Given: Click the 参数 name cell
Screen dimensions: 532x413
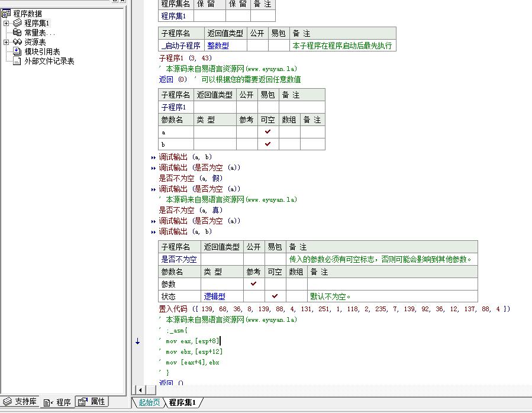Looking at the screenshot, I should (x=179, y=284).
